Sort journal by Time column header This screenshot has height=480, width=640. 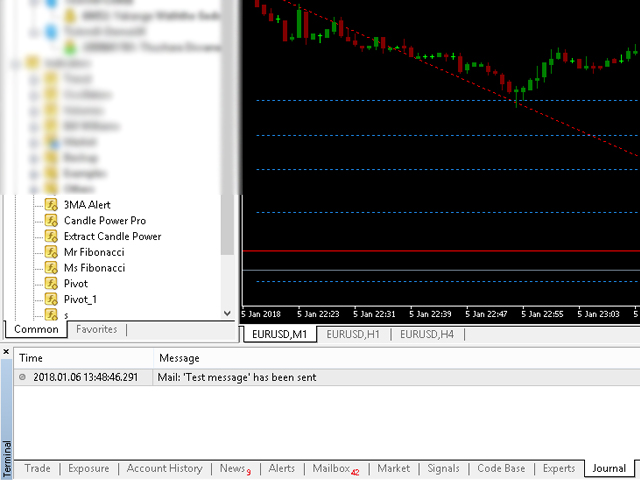(84, 358)
